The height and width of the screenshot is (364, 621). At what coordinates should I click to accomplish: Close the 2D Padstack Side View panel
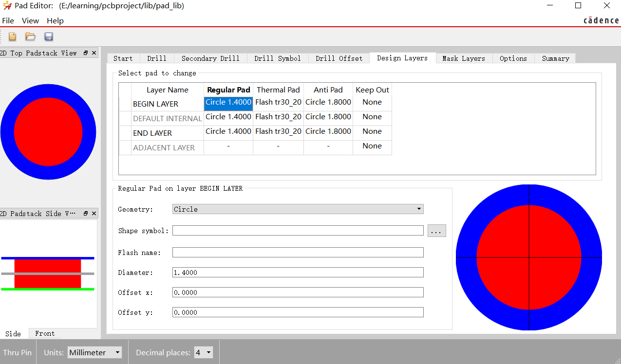pyautogui.click(x=94, y=214)
